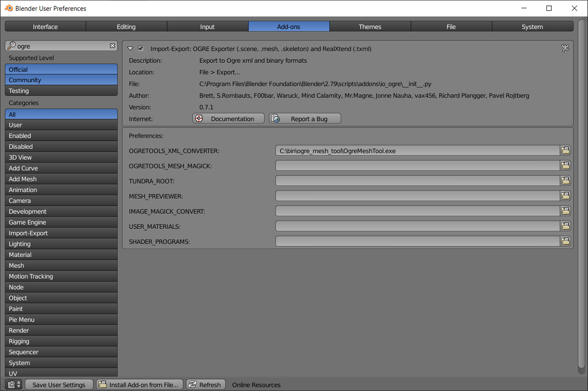Image resolution: width=588 pixels, height=391 pixels.
Task: Select the Object category
Action: (x=62, y=298)
